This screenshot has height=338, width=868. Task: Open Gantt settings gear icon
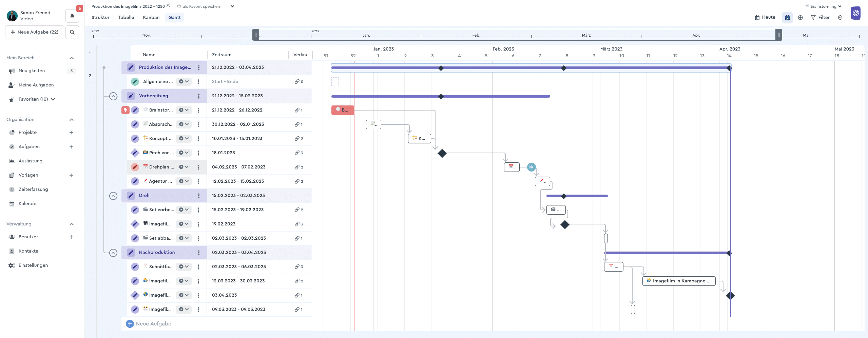pos(840,18)
